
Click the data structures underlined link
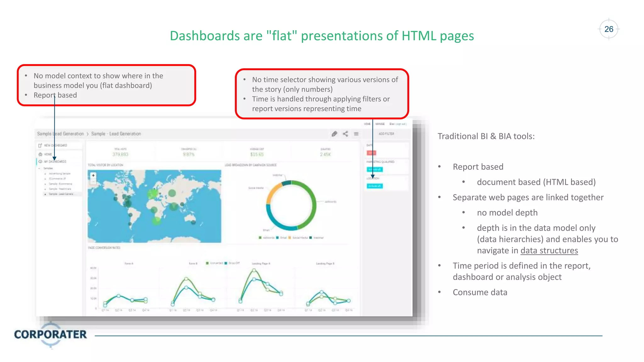tap(549, 250)
